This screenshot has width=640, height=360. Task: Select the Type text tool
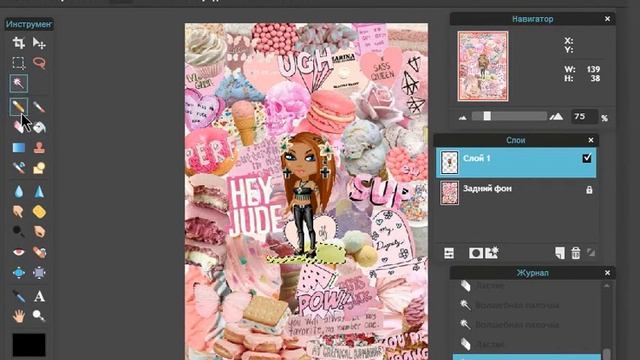[x=39, y=296]
